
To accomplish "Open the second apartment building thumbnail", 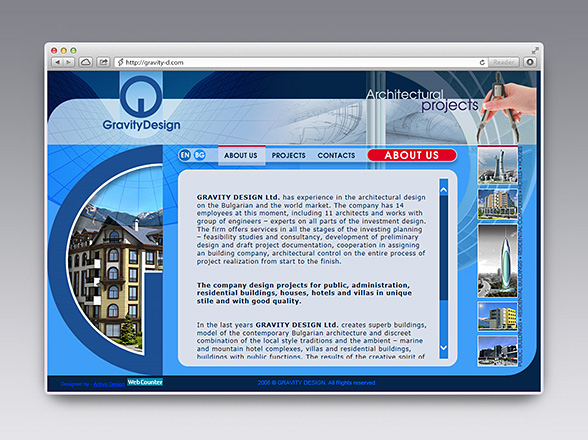I will pyautogui.click(x=498, y=204).
